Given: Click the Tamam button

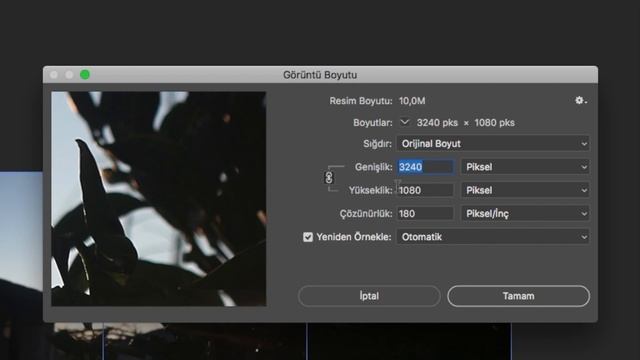Looking at the screenshot, I should click(518, 296).
